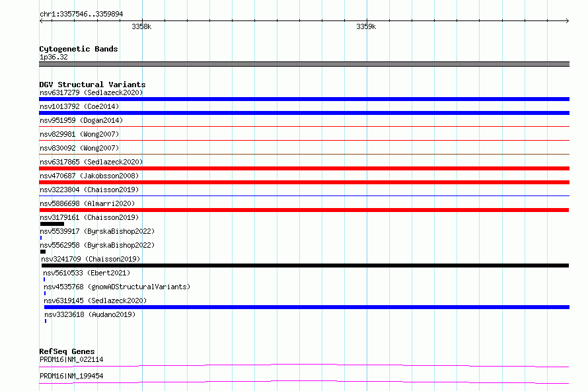This screenshot has height=391, width=588.
Task: Click the RefSeq Genes track title
Action: coord(67,351)
